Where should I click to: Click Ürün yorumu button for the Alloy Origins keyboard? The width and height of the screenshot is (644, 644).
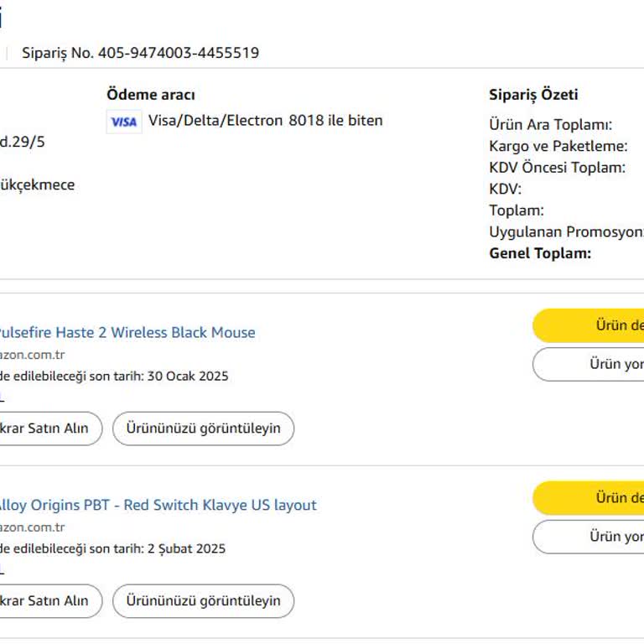tap(589, 537)
